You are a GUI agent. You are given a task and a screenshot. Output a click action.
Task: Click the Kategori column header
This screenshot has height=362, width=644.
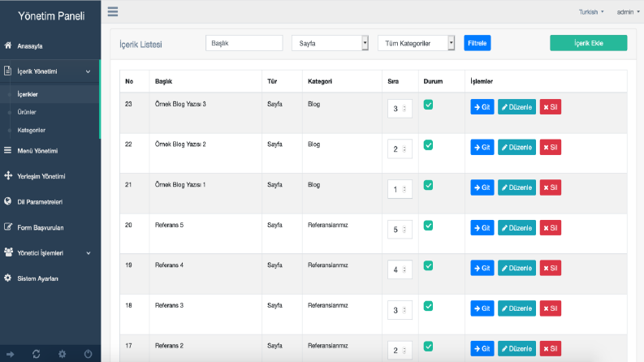(x=319, y=81)
